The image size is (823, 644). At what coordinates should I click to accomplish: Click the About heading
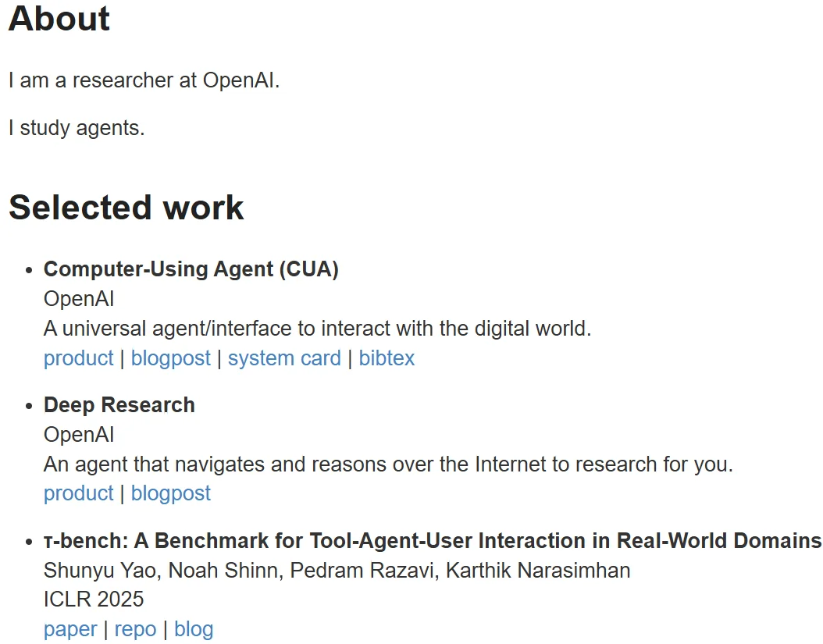click(59, 19)
